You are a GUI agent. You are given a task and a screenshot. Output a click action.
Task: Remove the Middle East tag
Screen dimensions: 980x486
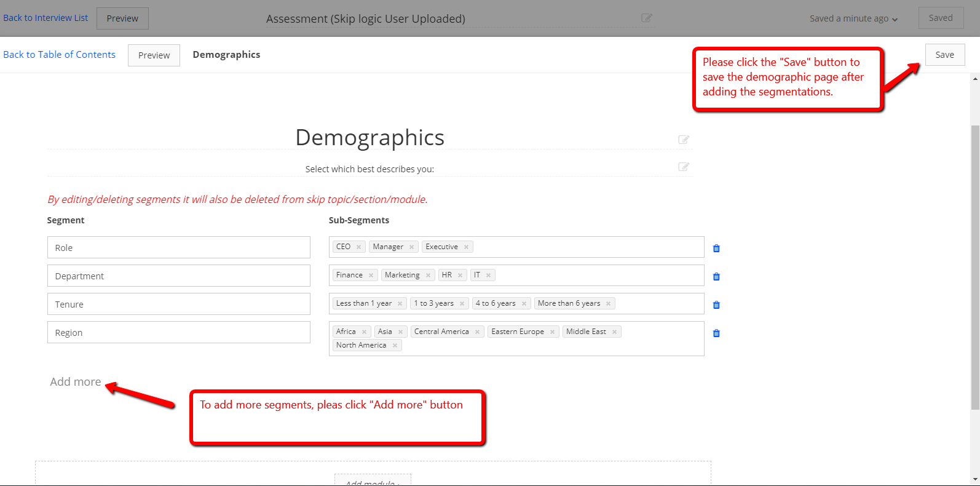614,332
